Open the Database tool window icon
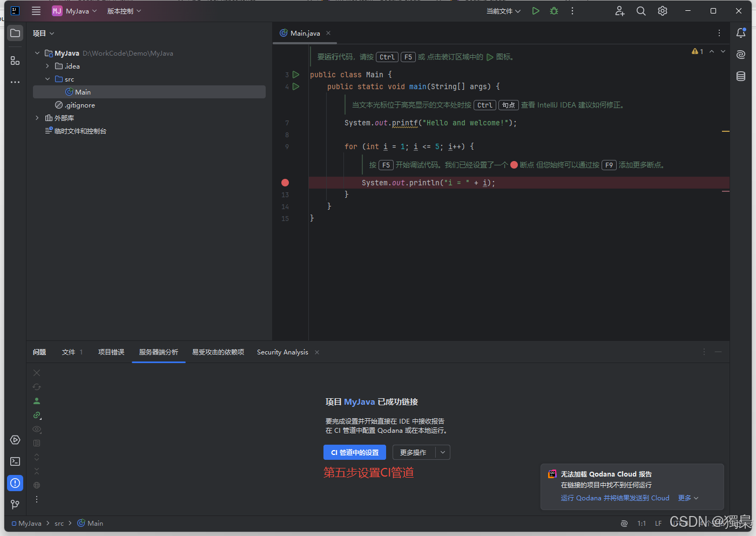Screen dimensions: 756x536 click(x=741, y=76)
